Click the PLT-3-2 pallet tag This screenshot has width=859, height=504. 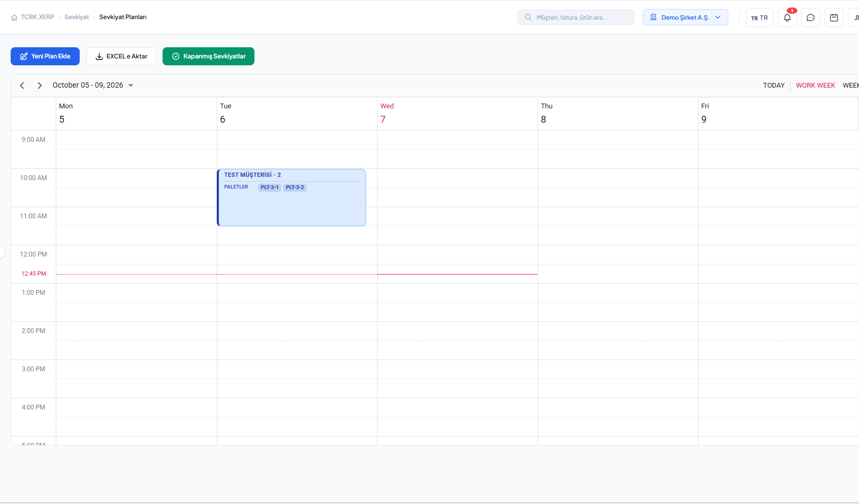pos(295,187)
